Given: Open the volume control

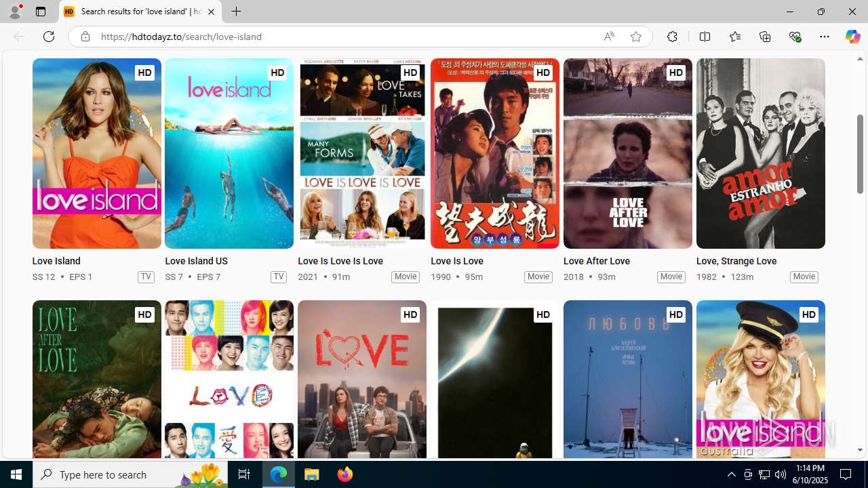Looking at the screenshot, I should [781, 474].
